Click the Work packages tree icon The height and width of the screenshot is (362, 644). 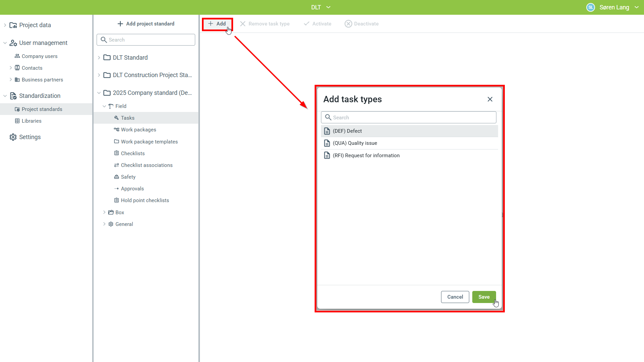click(x=116, y=130)
